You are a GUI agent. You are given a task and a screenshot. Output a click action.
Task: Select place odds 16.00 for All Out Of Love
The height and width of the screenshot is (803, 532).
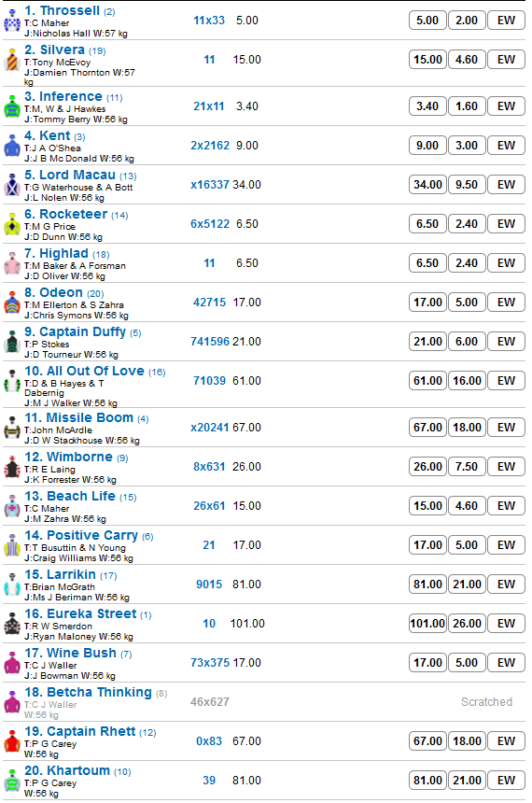pos(467,381)
